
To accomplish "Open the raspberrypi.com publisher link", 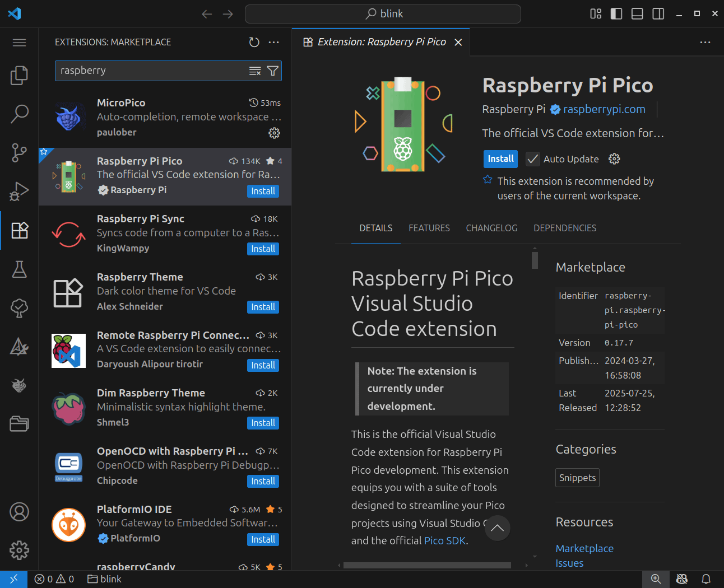I will 604,109.
